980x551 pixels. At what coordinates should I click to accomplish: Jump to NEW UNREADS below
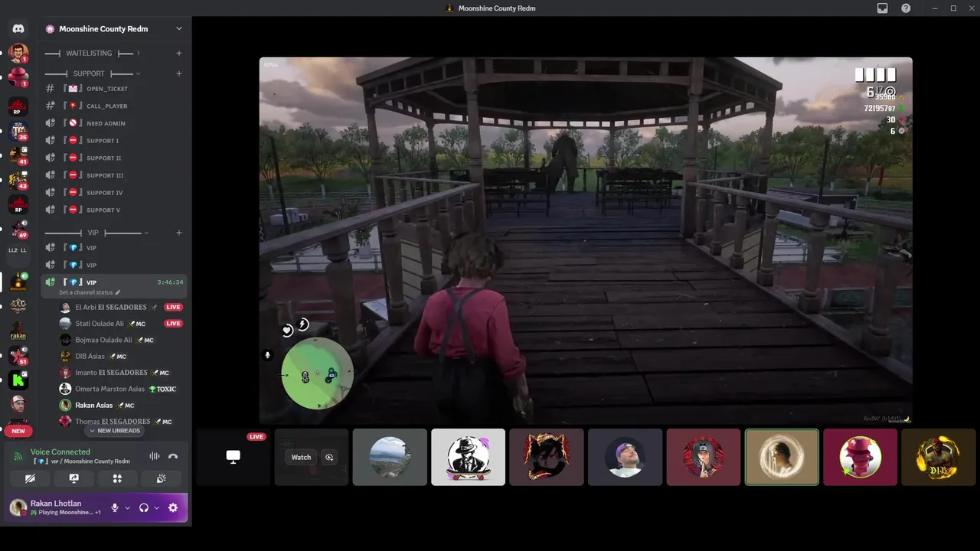click(115, 431)
